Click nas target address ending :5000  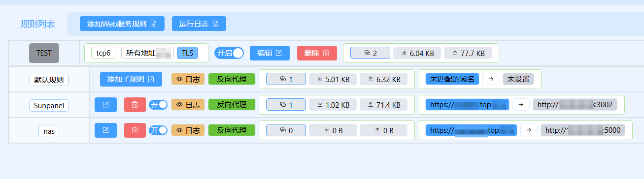click(583, 130)
